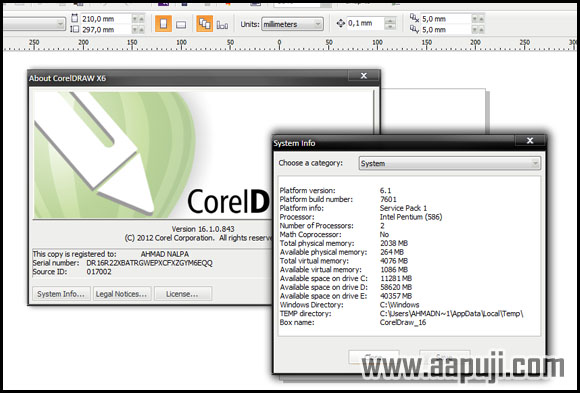
Task: Close the About CorelDRAW X6 dialog
Action: [364, 76]
